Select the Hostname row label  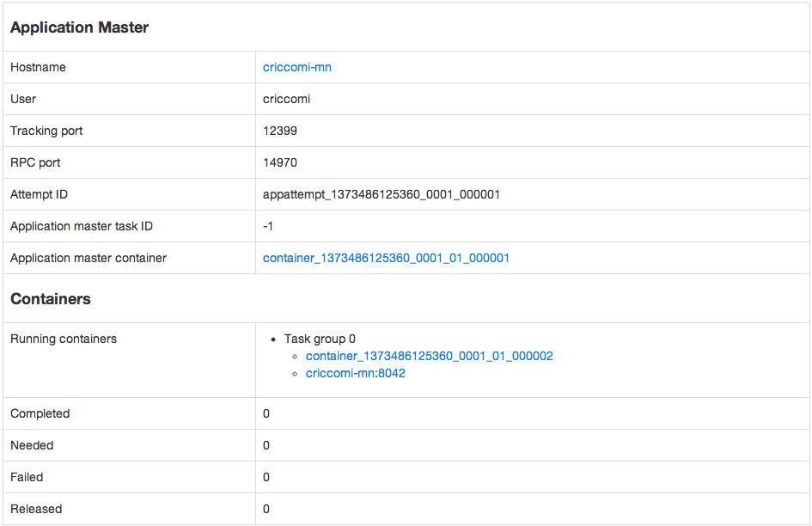(38, 67)
